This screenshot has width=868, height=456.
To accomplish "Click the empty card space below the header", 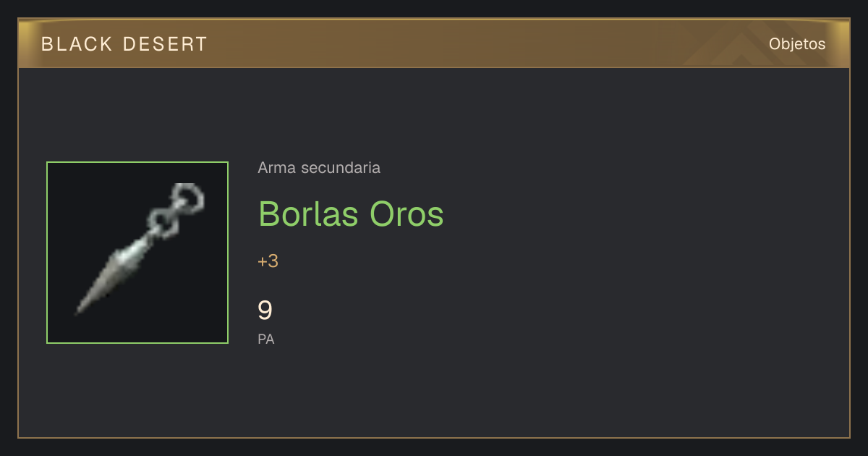I will click(x=434, y=109).
